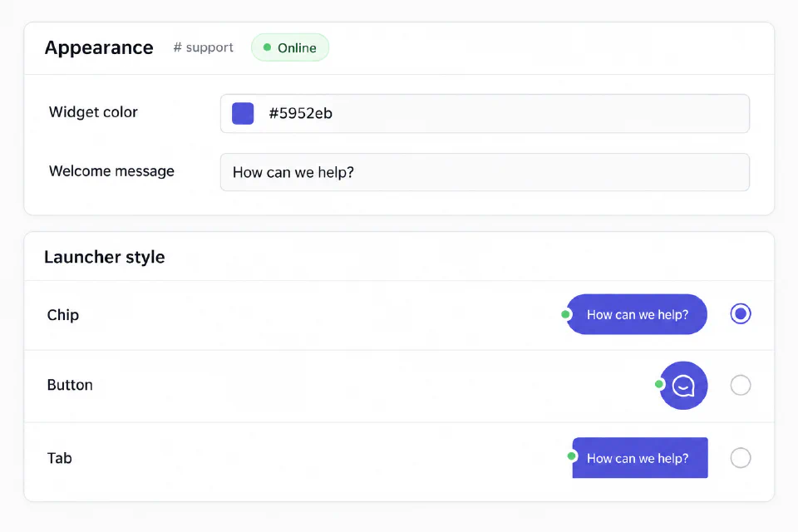The height and width of the screenshot is (532, 798).
Task: Click the Welcome message input field
Action: pos(485,172)
